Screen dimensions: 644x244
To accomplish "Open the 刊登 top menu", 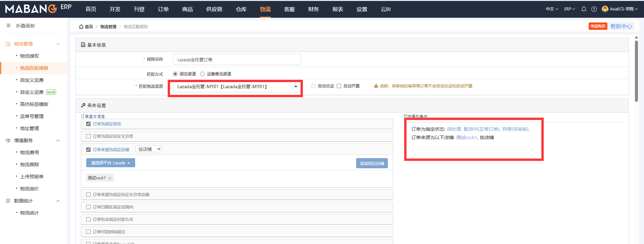I will click(x=139, y=9).
